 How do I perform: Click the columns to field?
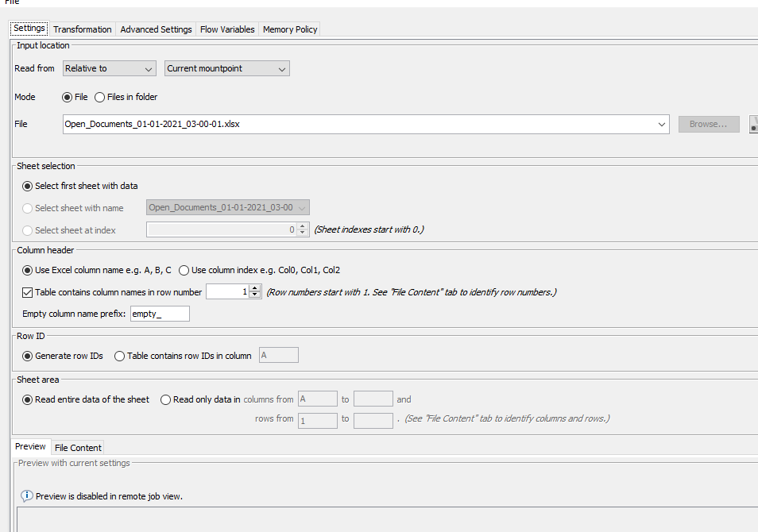click(x=373, y=399)
